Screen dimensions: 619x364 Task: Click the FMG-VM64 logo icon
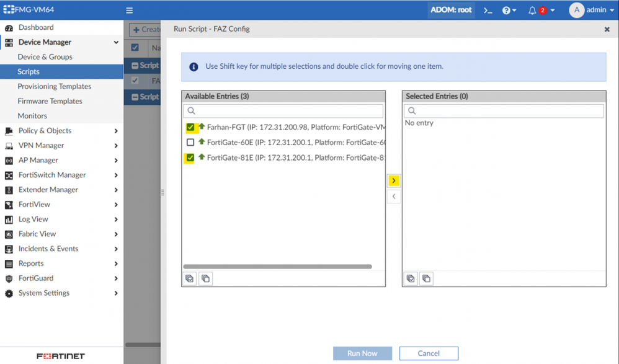click(9, 9)
